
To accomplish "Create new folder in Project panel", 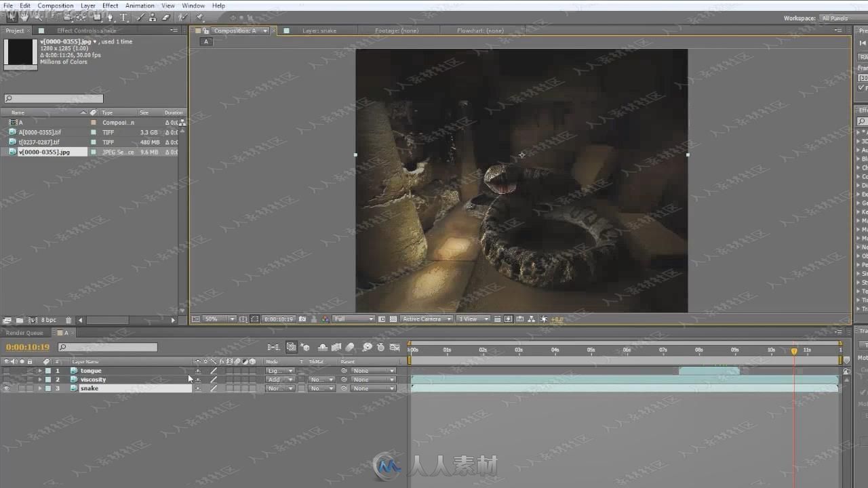I will (20, 320).
